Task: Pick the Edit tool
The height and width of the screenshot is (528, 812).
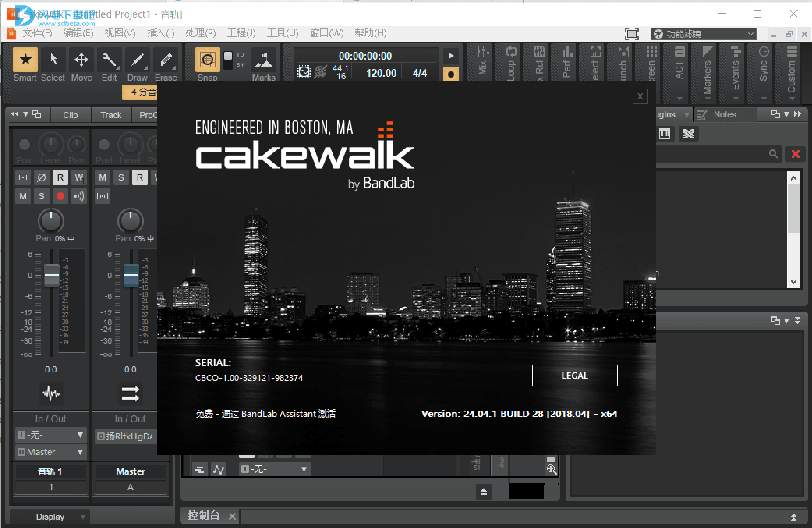Action: pos(110,60)
